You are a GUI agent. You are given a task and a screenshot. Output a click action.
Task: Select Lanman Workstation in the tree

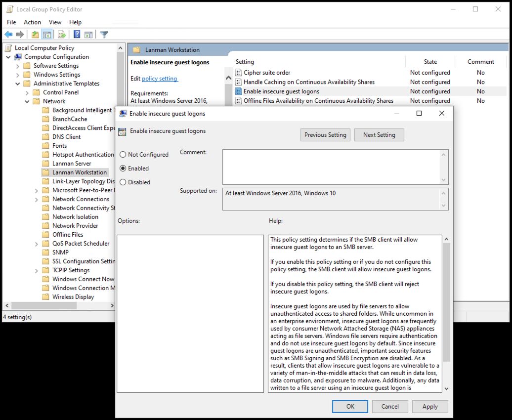tap(80, 172)
